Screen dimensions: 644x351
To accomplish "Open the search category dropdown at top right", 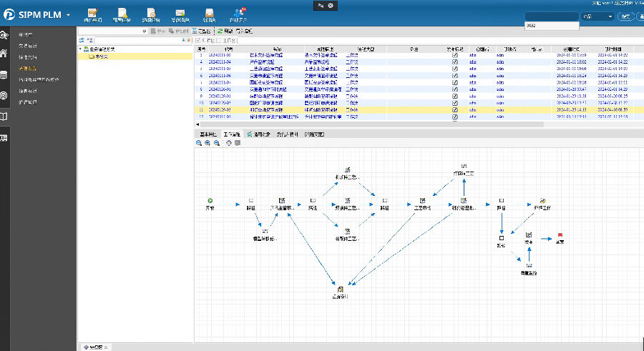I will pos(597,16).
